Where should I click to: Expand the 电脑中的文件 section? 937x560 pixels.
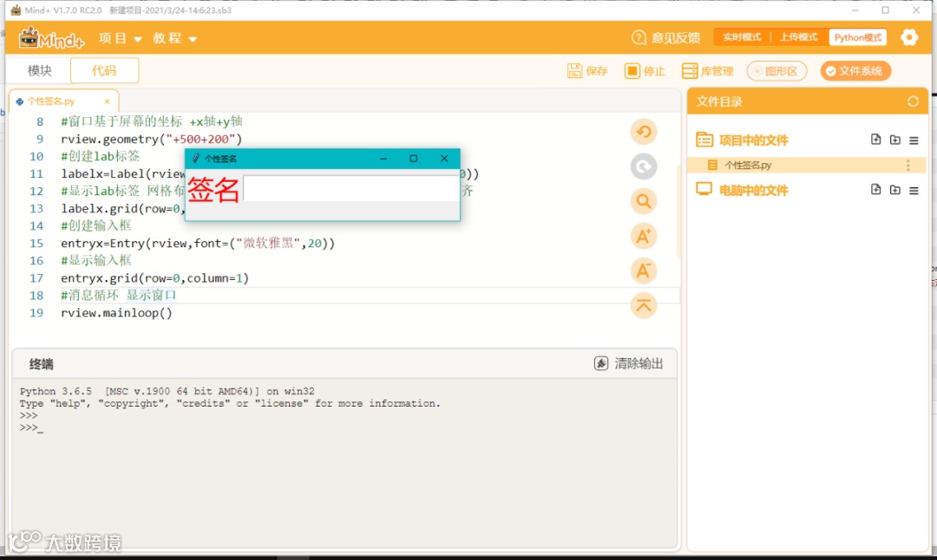(742, 191)
